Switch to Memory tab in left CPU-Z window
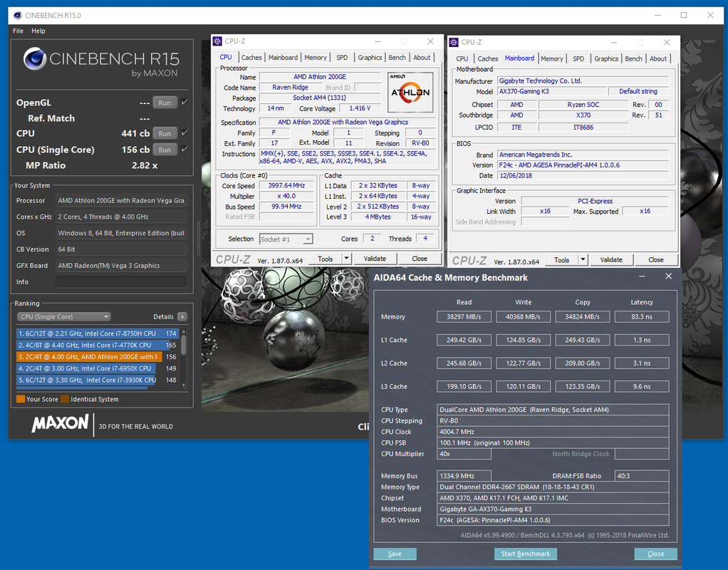The width and height of the screenshot is (728, 570). (x=316, y=58)
